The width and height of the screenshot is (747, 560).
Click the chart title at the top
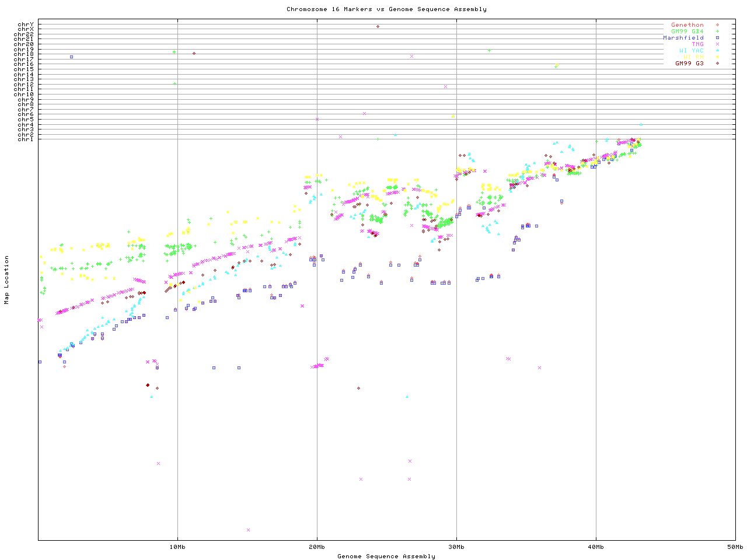(x=386, y=9)
